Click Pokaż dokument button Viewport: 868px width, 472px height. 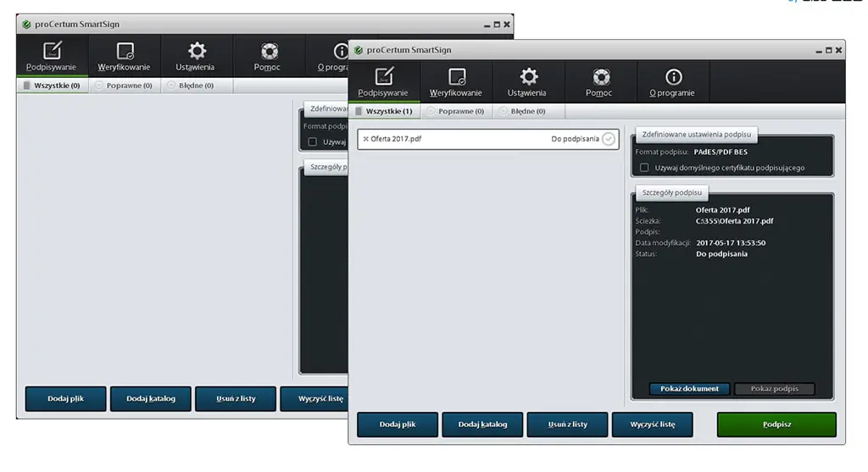coord(689,389)
